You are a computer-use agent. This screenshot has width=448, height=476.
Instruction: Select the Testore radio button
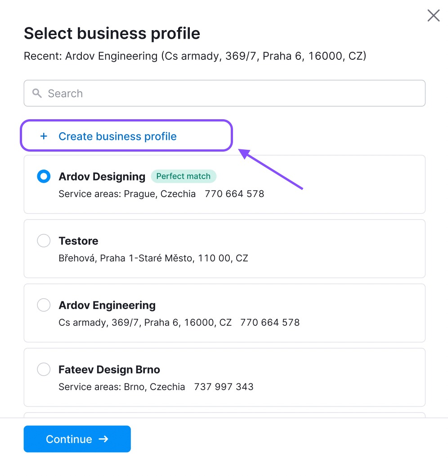coord(43,241)
